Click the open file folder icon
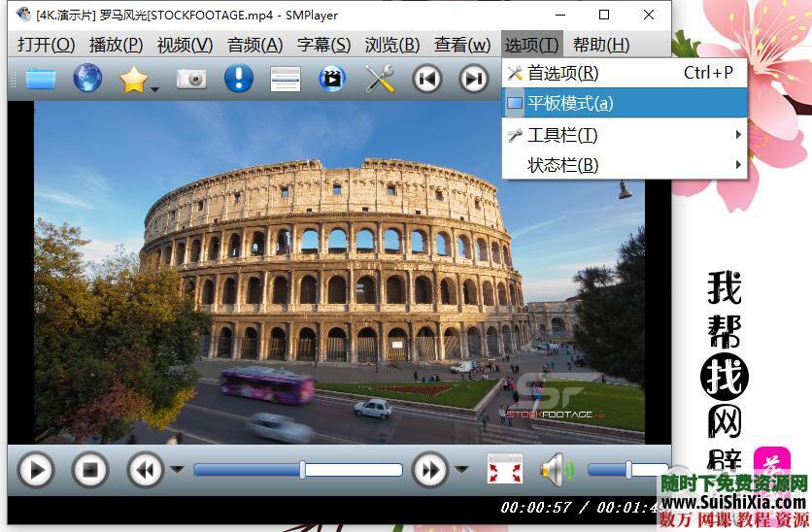 point(41,79)
